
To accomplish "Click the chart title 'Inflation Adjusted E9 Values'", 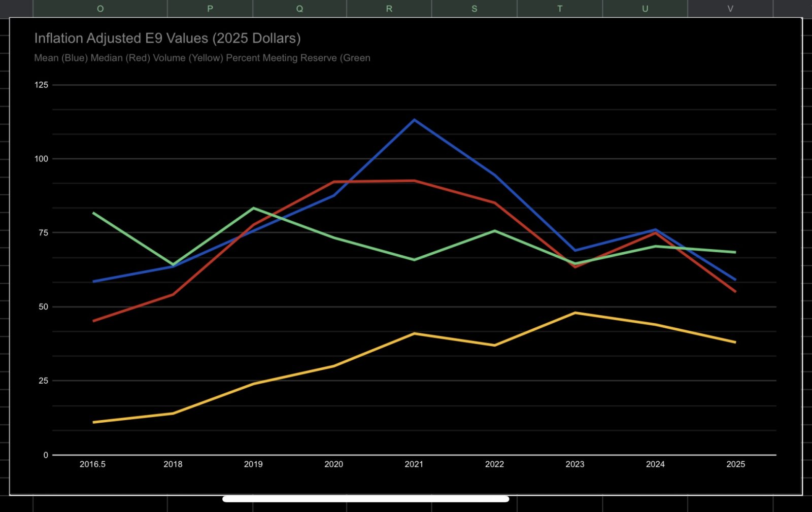I will [167, 39].
